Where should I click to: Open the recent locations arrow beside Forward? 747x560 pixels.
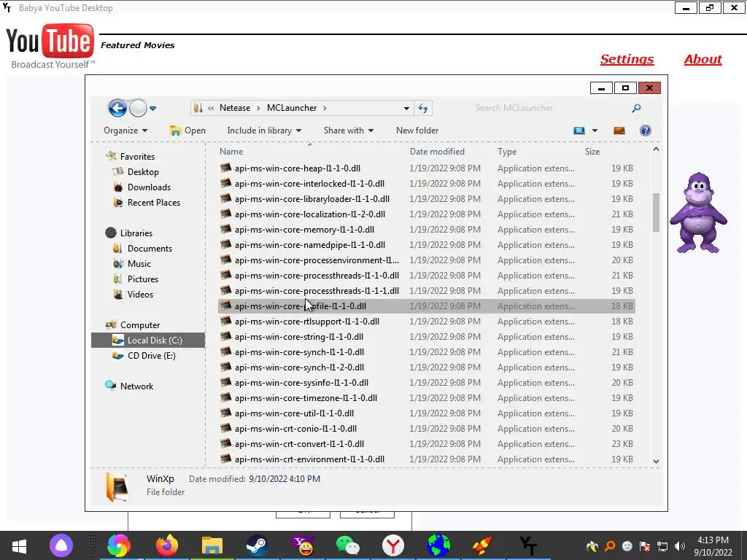pos(153,109)
